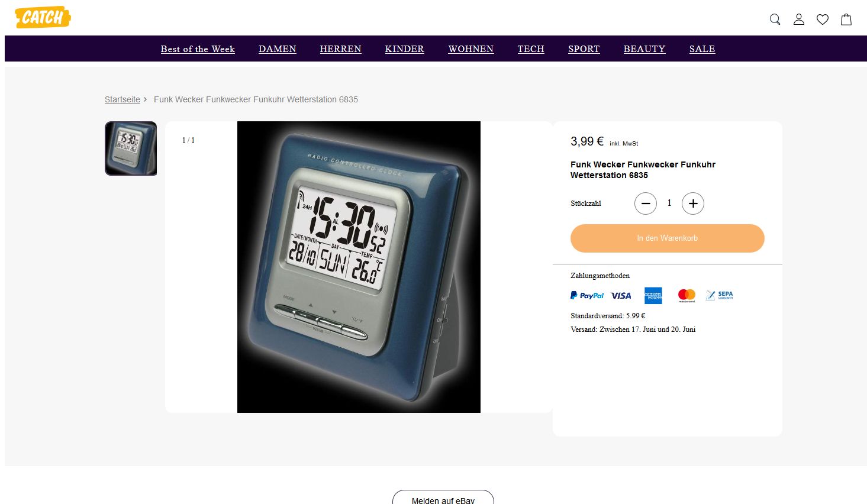Open the search magnifier icon
This screenshot has width=867, height=504.
pyautogui.click(x=775, y=20)
